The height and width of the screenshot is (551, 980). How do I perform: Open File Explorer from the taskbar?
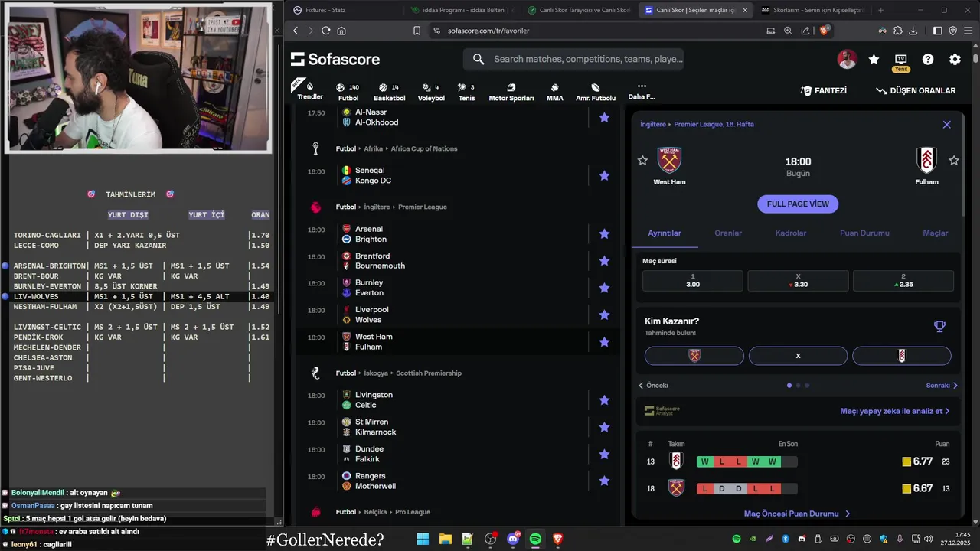coord(445,539)
